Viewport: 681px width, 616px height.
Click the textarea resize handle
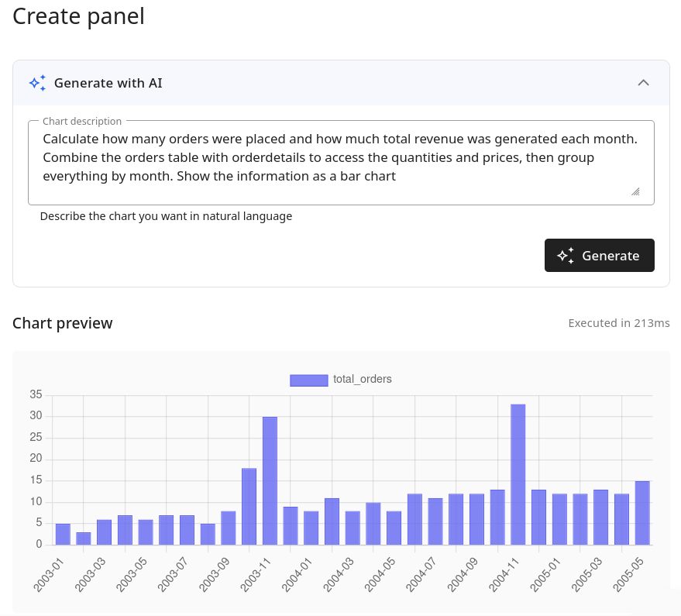[635, 191]
